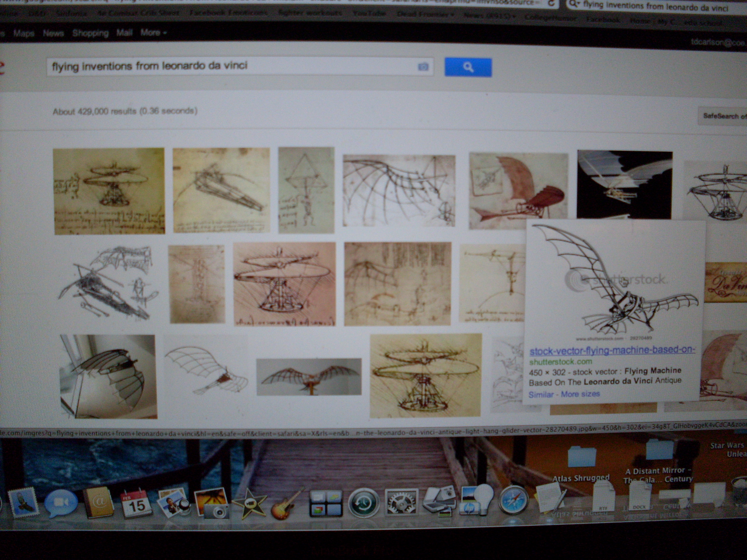Open Mail in the Google top bar
This screenshot has width=747, height=560.
pyautogui.click(x=124, y=33)
